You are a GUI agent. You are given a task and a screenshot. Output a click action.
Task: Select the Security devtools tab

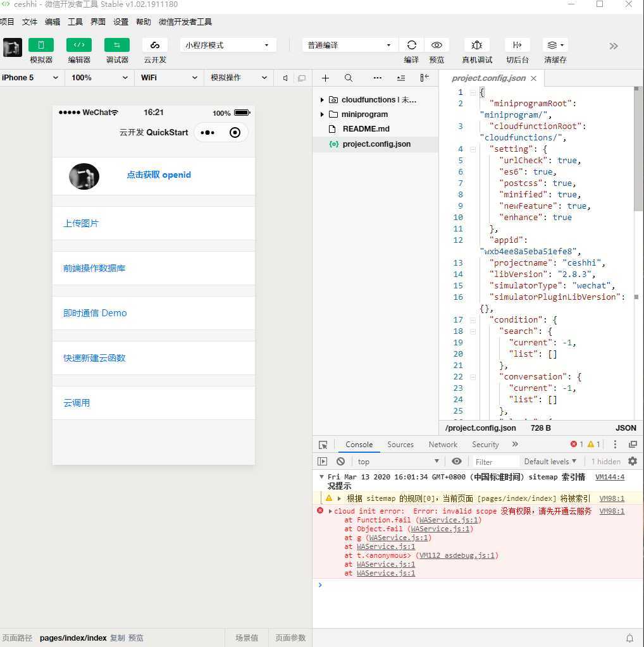click(x=485, y=445)
